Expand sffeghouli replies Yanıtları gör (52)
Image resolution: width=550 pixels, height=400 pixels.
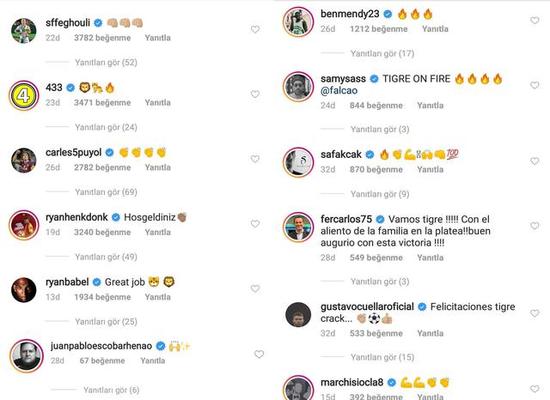click(106, 62)
